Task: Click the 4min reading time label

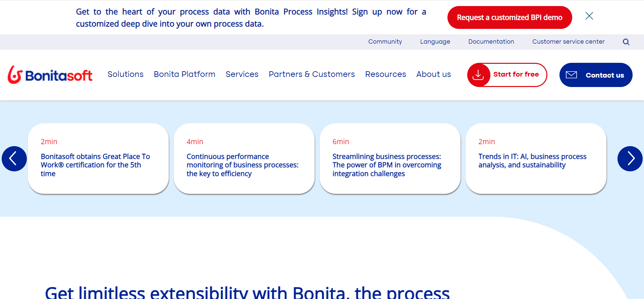Action: click(x=195, y=142)
